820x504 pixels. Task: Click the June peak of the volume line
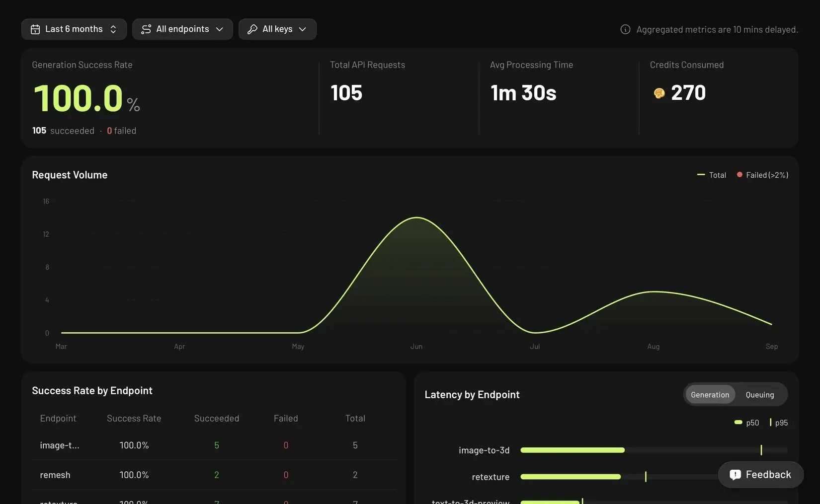click(417, 217)
